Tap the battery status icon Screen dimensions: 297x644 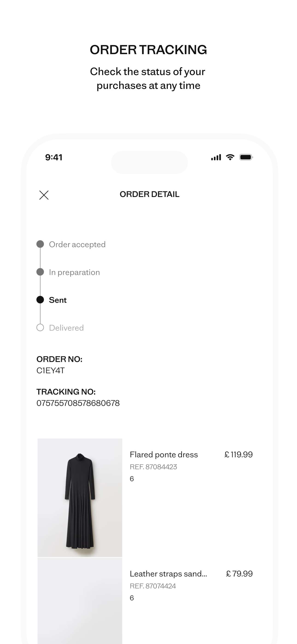pyautogui.click(x=246, y=157)
